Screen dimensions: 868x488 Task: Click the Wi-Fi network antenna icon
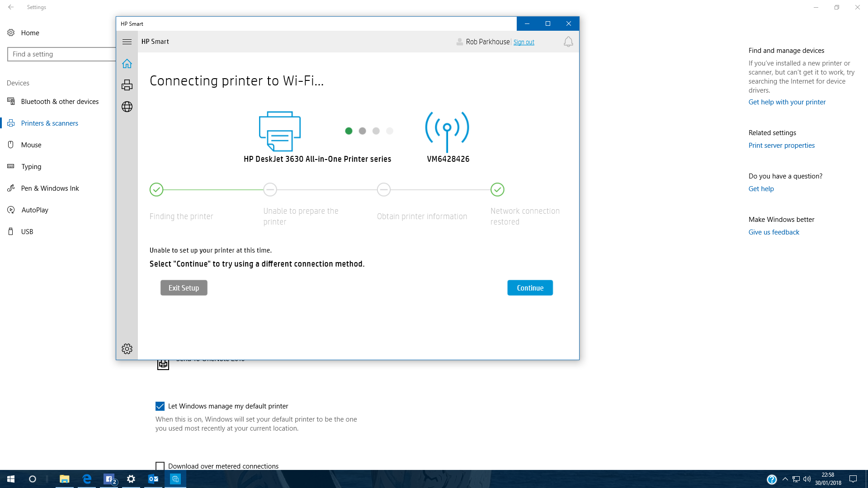point(447,131)
